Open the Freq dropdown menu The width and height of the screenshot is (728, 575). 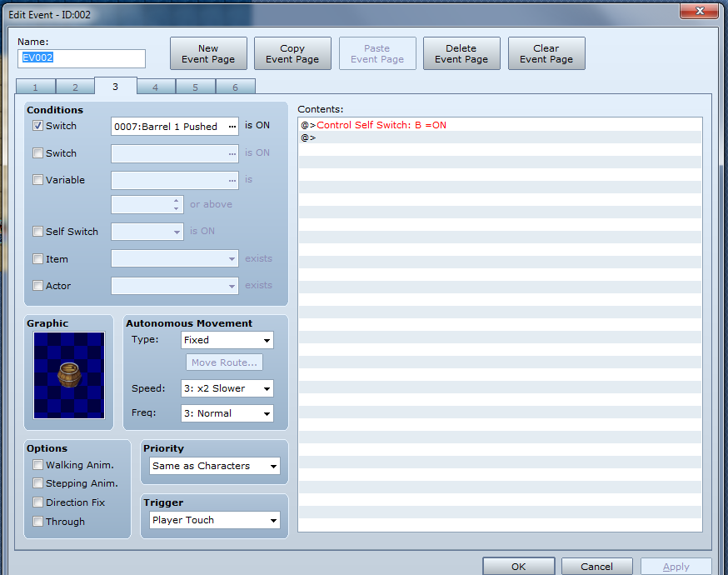pyautogui.click(x=227, y=413)
